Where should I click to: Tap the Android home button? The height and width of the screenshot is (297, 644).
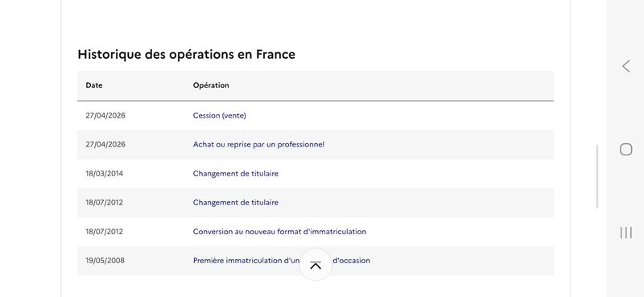[x=626, y=149]
